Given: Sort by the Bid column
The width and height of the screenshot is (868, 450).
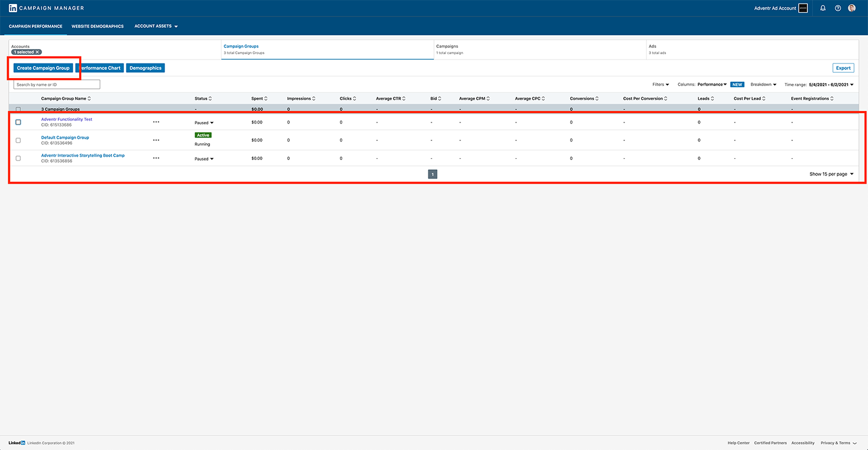Looking at the screenshot, I should point(436,99).
